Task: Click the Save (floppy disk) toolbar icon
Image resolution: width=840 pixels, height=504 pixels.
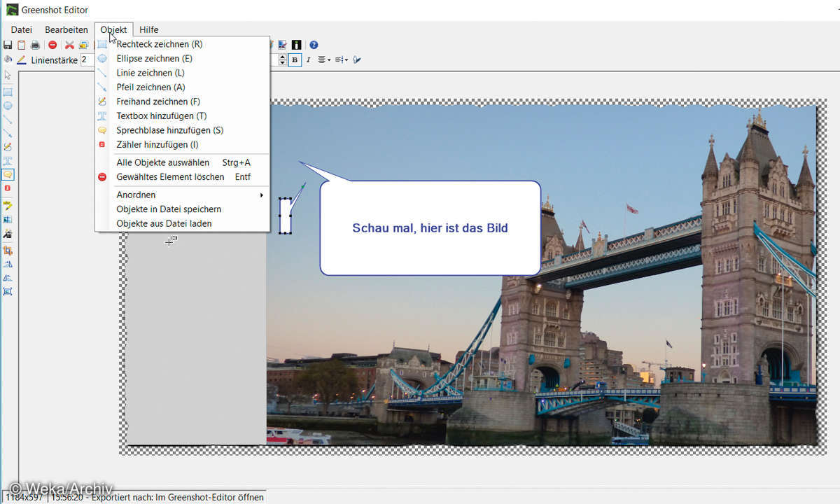Action: tap(8, 45)
